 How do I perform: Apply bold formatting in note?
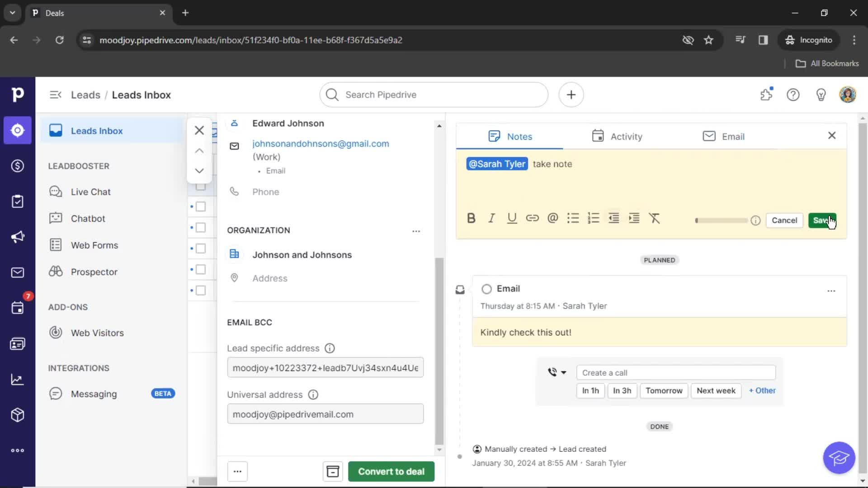471,218
